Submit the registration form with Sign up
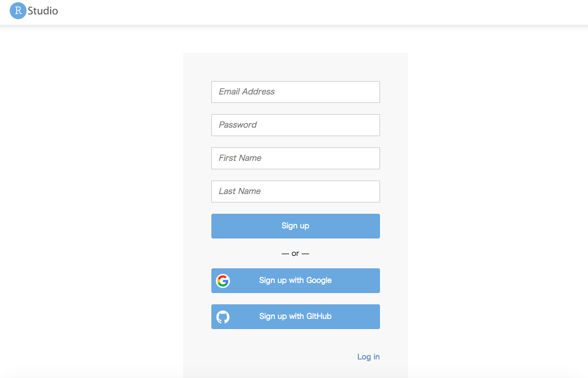 coord(295,226)
